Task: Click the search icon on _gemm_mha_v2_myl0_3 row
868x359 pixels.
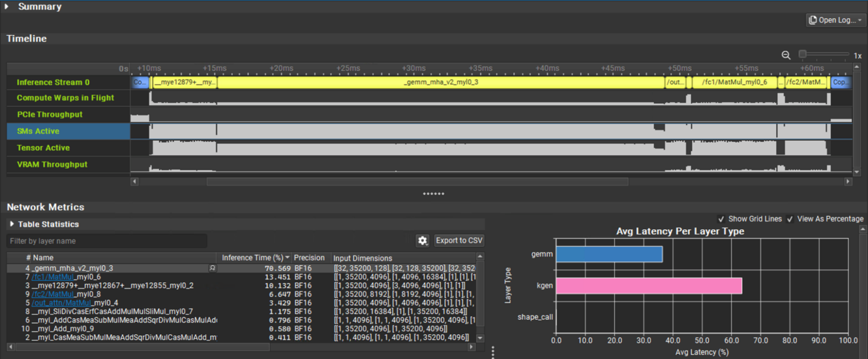Action: (x=212, y=268)
